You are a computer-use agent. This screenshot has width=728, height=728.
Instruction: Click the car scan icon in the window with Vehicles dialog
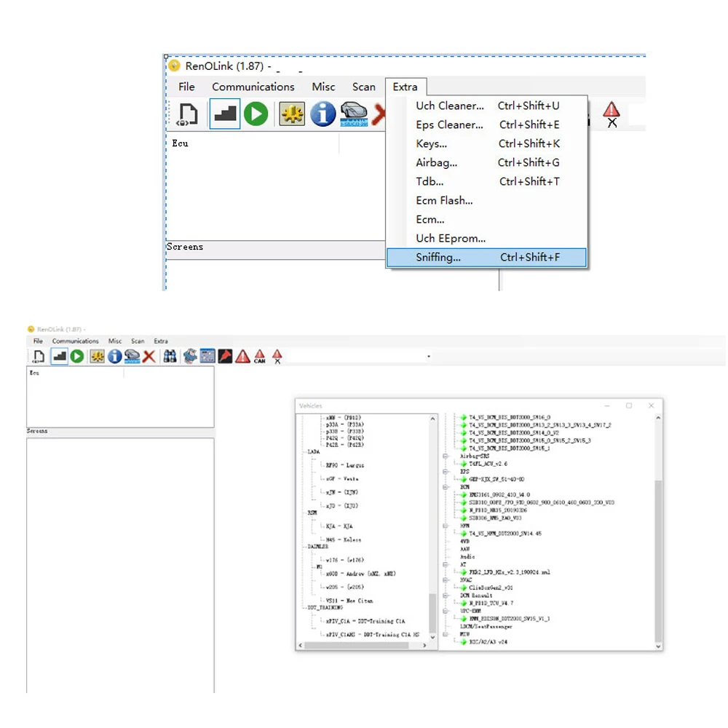(132, 356)
